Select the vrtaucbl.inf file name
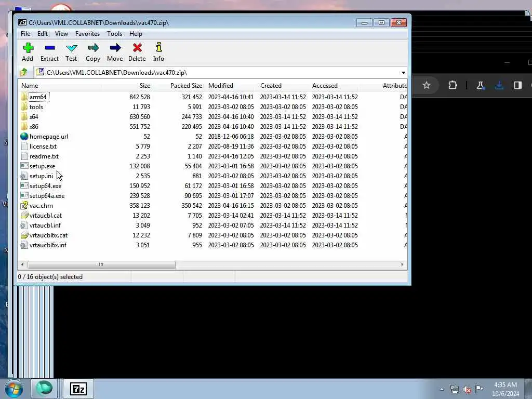 [x=45, y=225]
